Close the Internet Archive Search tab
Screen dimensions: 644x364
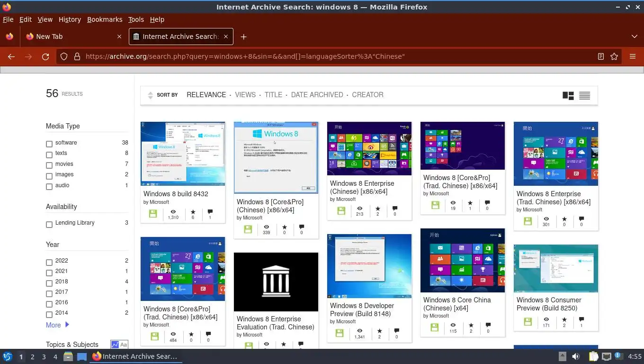pos(226,36)
